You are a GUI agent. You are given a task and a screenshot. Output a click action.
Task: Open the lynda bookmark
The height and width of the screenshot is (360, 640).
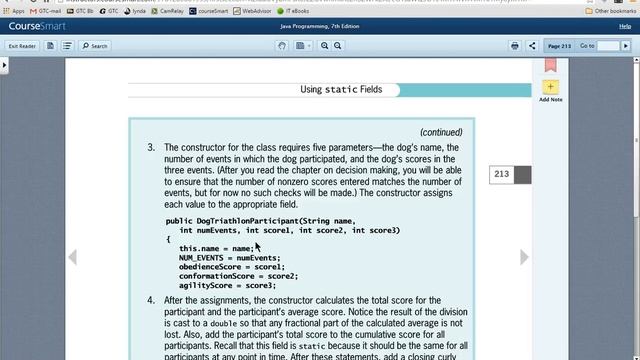click(135, 11)
